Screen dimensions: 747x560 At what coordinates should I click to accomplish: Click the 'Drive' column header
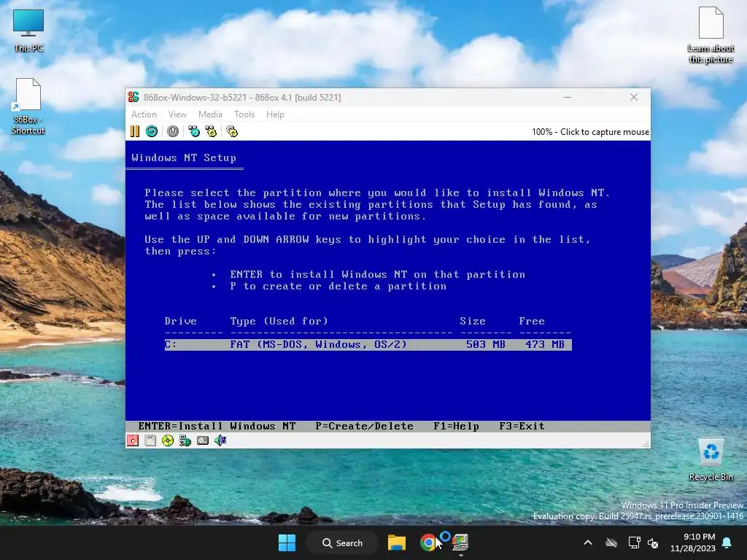(x=181, y=321)
